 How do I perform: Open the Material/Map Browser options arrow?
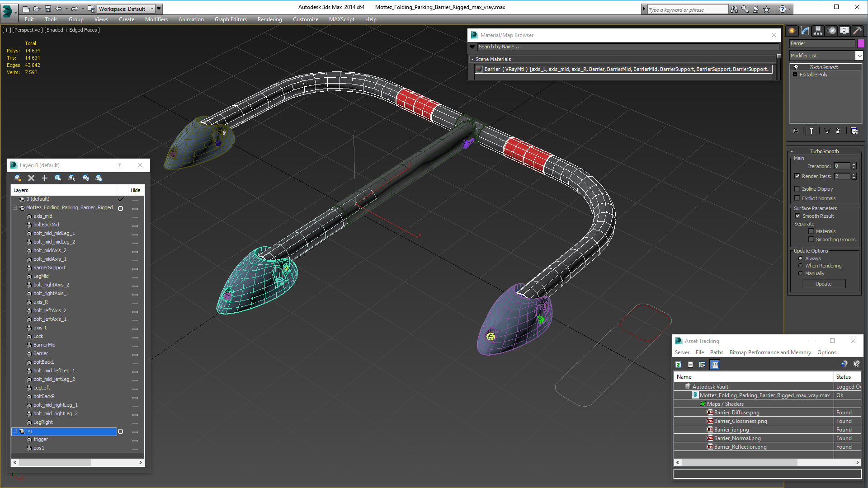click(x=472, y=47)
